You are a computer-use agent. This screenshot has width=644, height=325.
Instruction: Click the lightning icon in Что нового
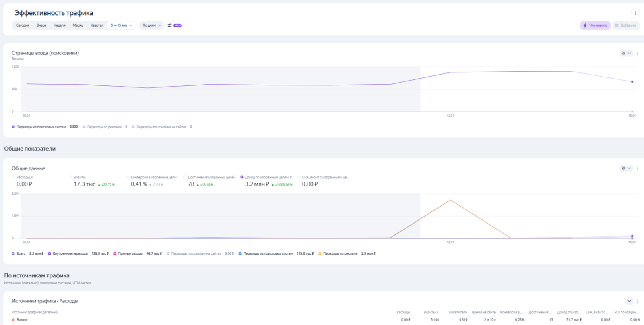pyautogui.click(x=585, y=25)
